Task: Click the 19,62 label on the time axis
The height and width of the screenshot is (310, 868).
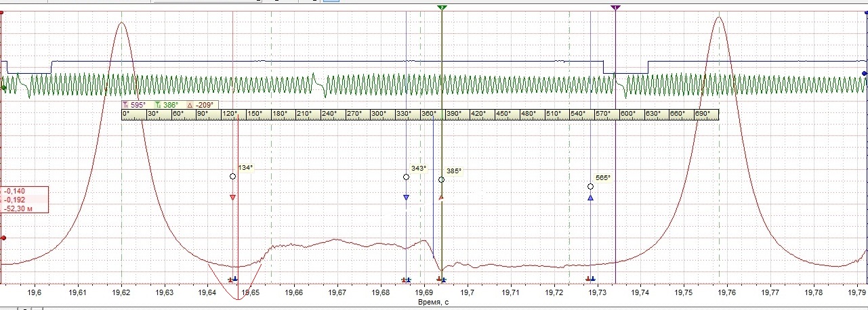Action: pyautogui.click(x=122, y=292)
